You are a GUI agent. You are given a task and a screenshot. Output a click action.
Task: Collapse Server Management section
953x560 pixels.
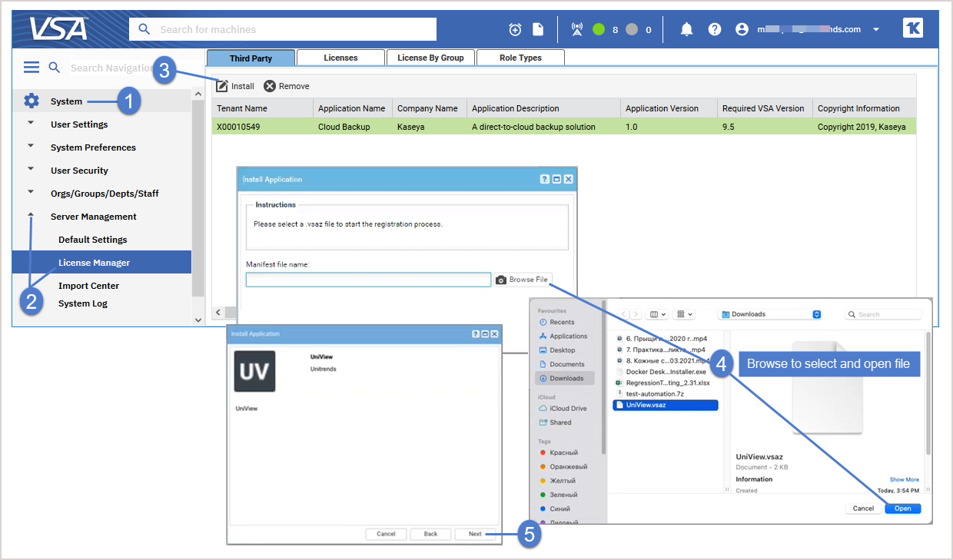31,216
